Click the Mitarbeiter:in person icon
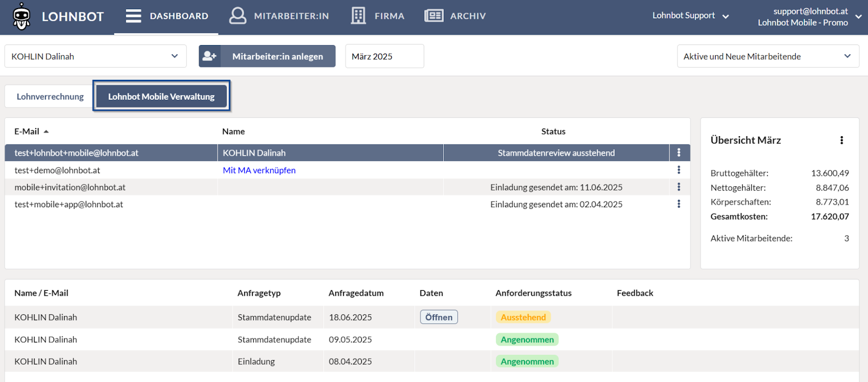 (x=238, y=16)
